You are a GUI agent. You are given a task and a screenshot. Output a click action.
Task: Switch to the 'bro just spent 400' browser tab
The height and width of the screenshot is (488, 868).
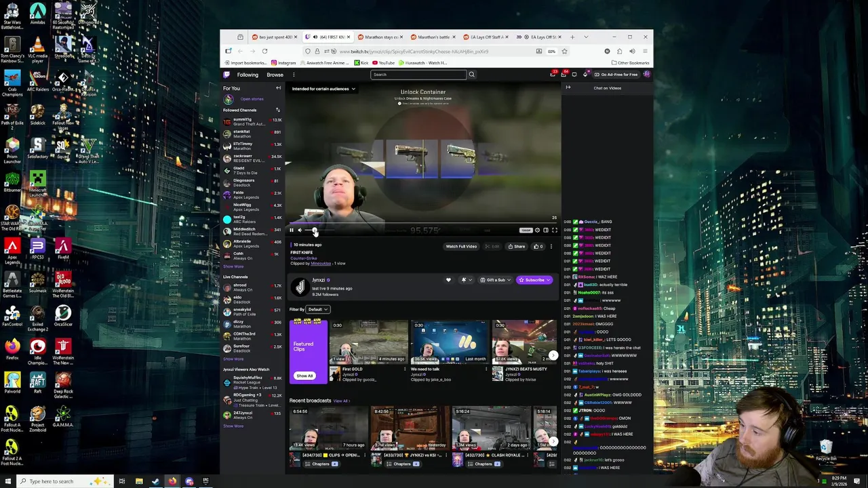click(x=274, y=37)
